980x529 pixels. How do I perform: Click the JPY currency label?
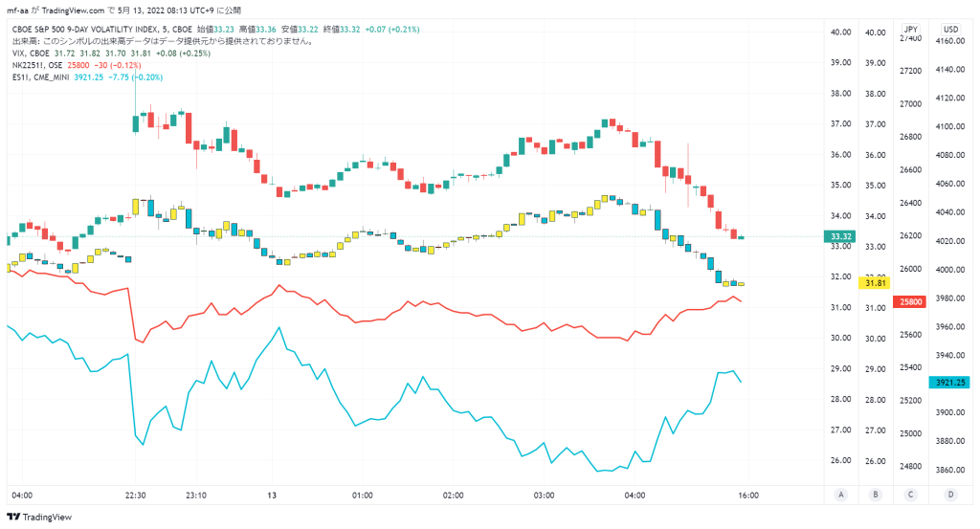(x=911, y=30)
